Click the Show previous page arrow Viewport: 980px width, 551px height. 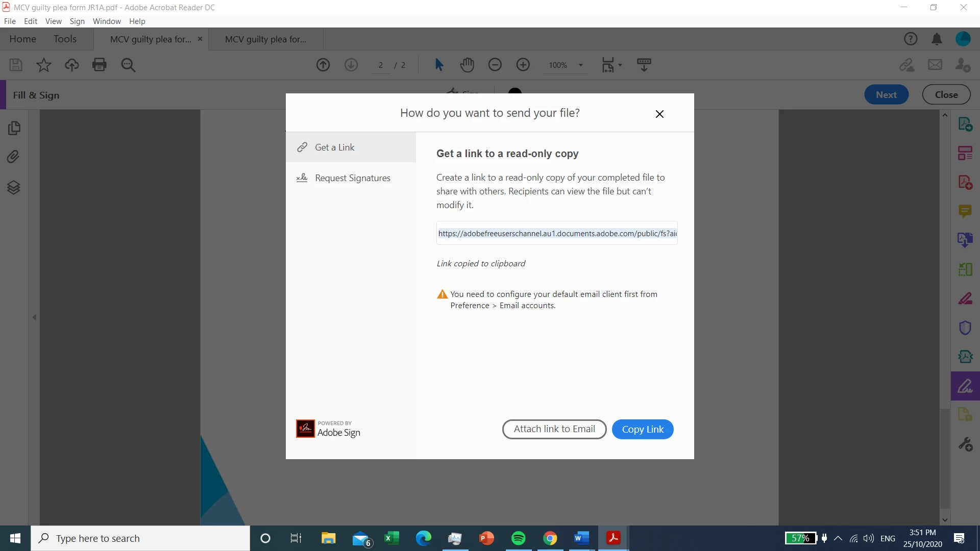[x=323, y=65]
